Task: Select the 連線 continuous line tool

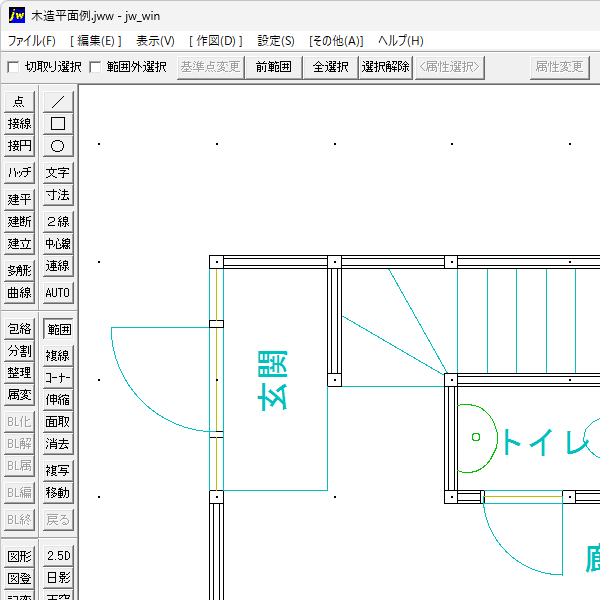Action: click(58, 266)
